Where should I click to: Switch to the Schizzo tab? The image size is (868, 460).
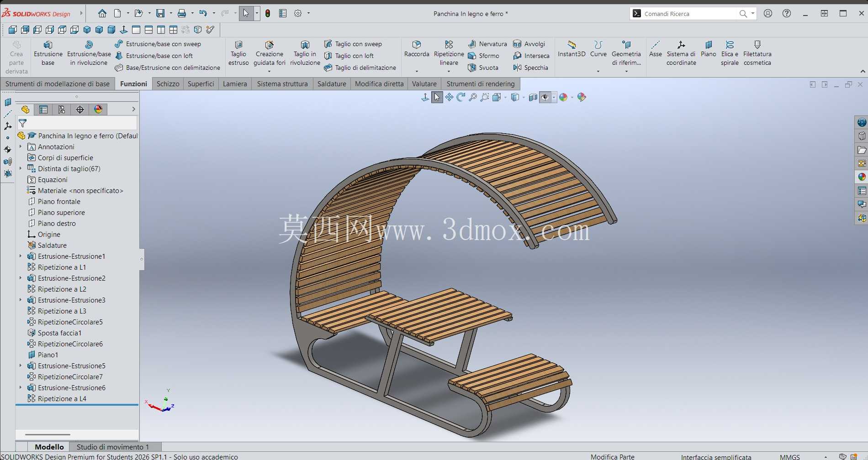click(168, 84)
